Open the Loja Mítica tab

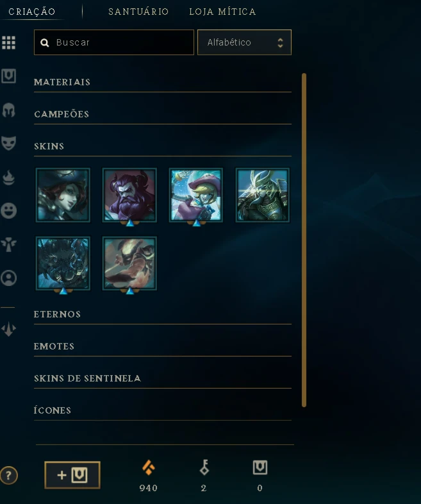[x=222, y=12]
